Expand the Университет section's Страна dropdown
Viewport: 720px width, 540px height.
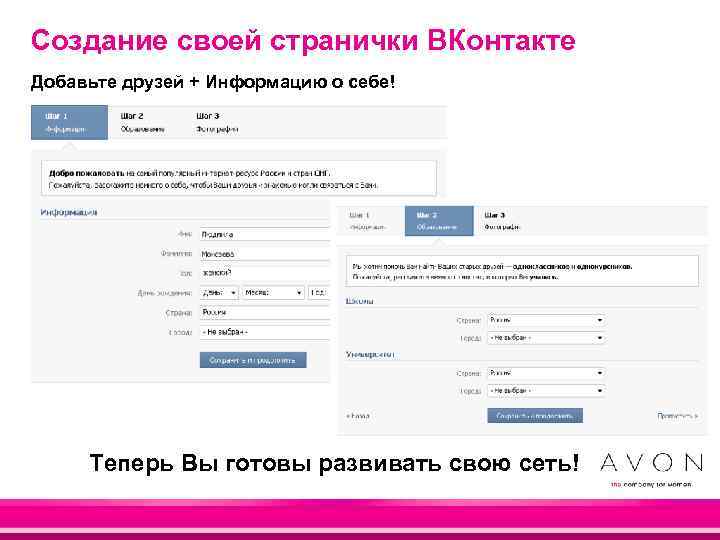tap(546, 373)
